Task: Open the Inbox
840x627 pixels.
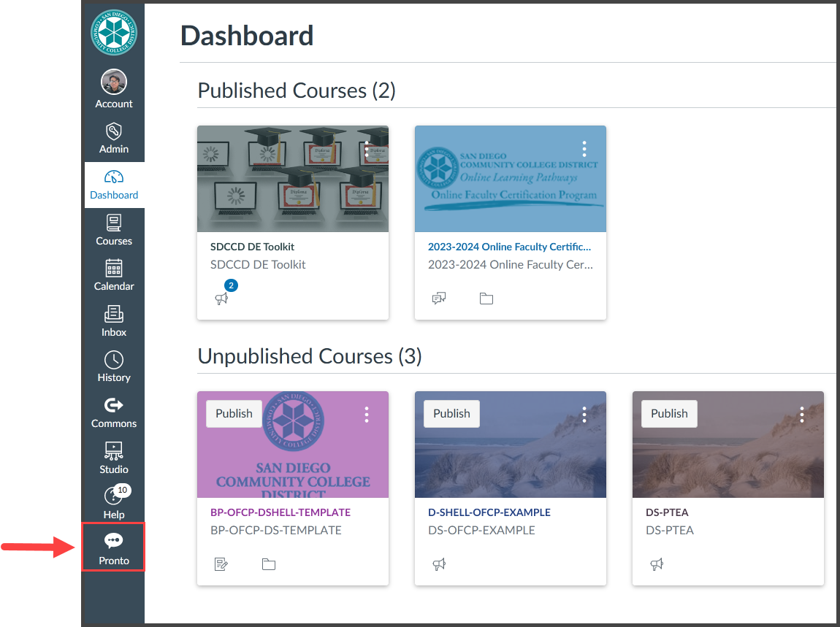Action: (x=113, y=321)
